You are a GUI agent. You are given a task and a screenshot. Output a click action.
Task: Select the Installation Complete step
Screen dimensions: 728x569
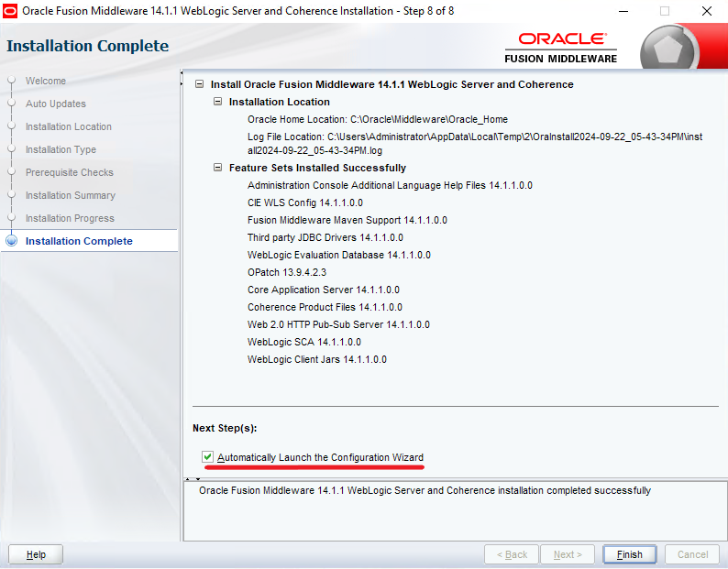click(79, 241)
